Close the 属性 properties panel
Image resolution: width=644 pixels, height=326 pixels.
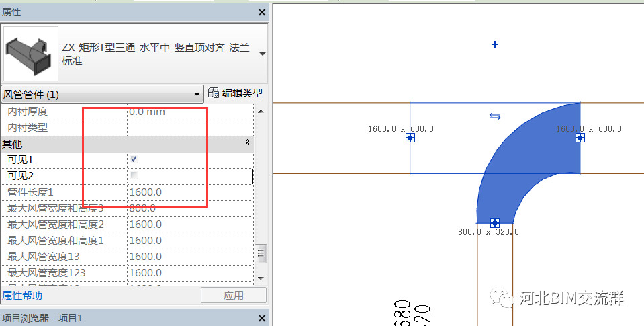pos(262,13)
